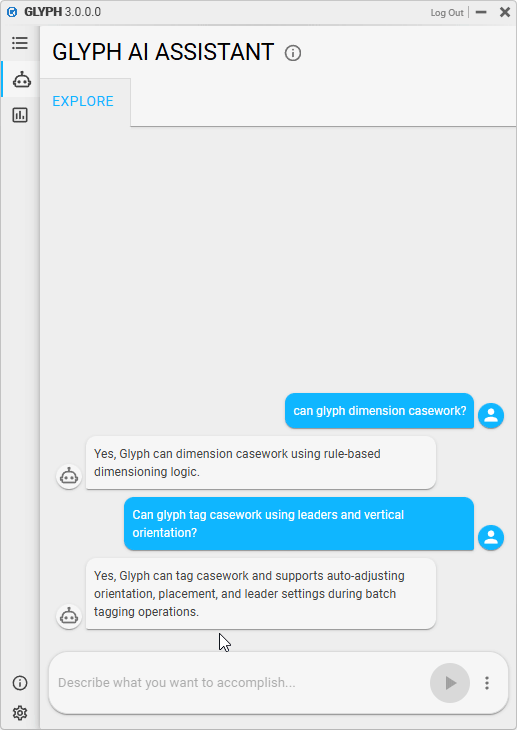Image resolution: width=517 pixels, height=730 pixels.
Task: Select the 'Can glyph tag casework' message bubble
Action: [299, 524]
